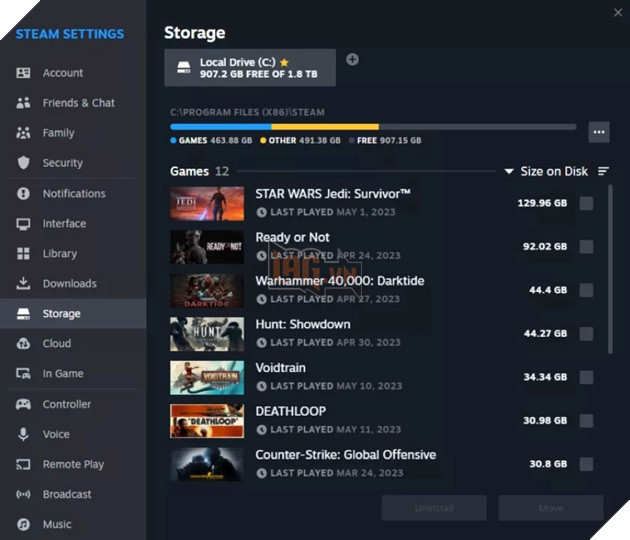Click the Move button
Viewport: 630px width, 540px height.
551,508
